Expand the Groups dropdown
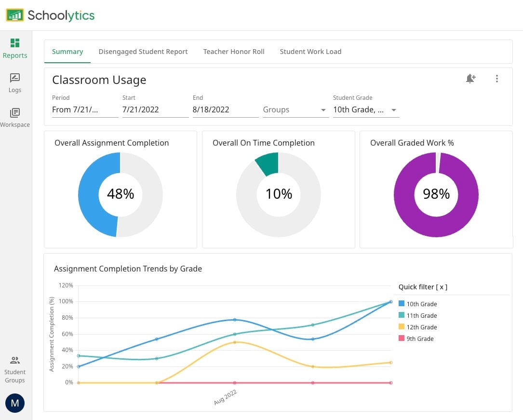 [x=295, y=110]
